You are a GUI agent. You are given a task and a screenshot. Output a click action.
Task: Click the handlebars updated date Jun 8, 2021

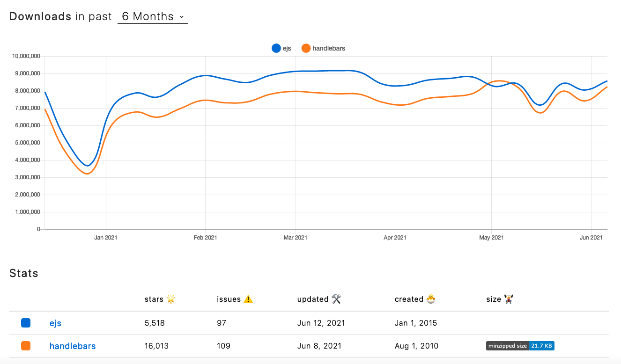[x=319, y=346]
